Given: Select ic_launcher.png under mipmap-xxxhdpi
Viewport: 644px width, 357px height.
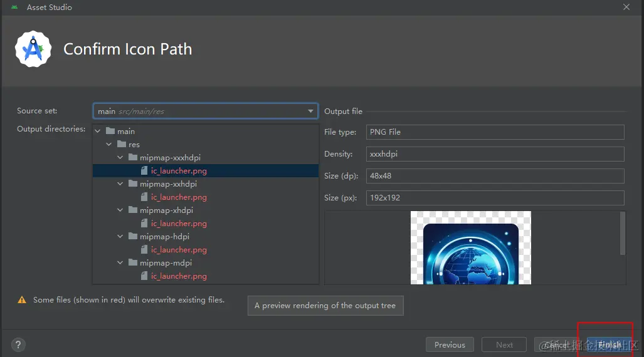Looking at the screenshot, I should pyautogui.click(x=179, y=171).
